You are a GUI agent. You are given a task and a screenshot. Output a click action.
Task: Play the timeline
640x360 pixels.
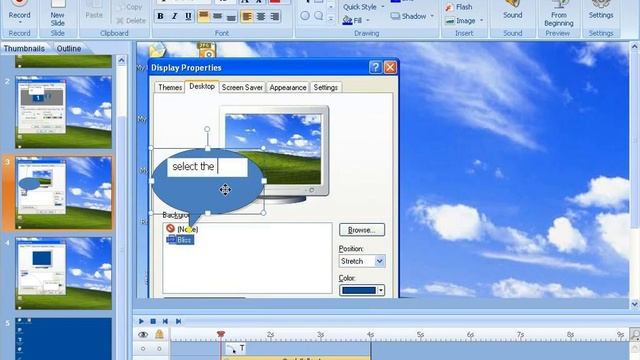[141, 322]
